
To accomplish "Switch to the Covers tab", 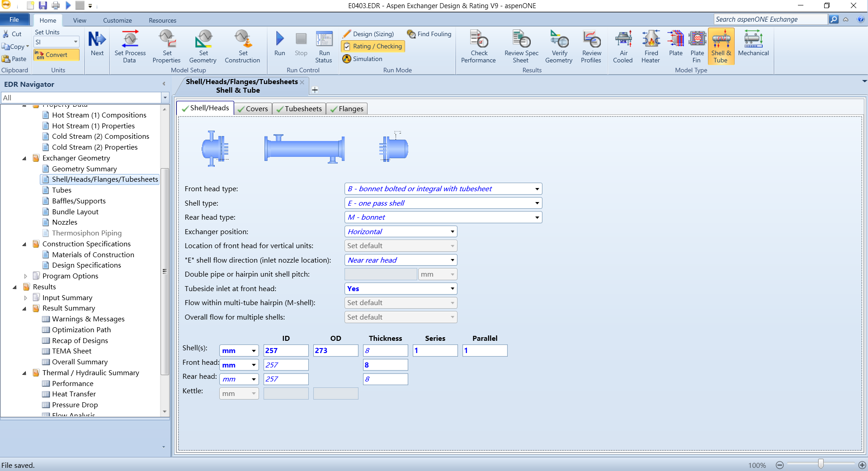I will [253, 109].
